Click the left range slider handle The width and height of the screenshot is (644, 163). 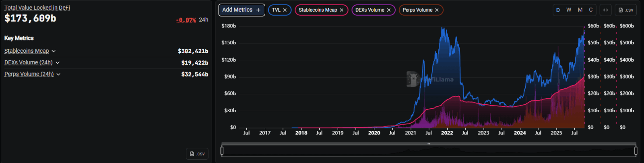pyautogui.click(x=222, y=151)
